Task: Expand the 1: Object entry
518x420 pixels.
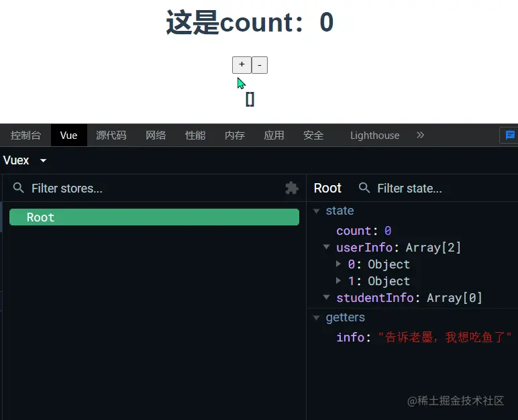Action: click(x=338, y=280)
